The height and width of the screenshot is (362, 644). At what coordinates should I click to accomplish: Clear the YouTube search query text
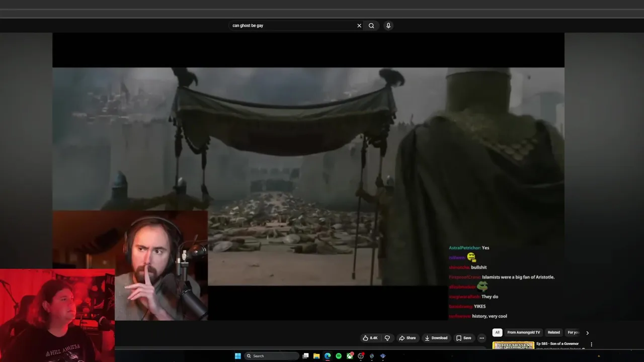359,26
